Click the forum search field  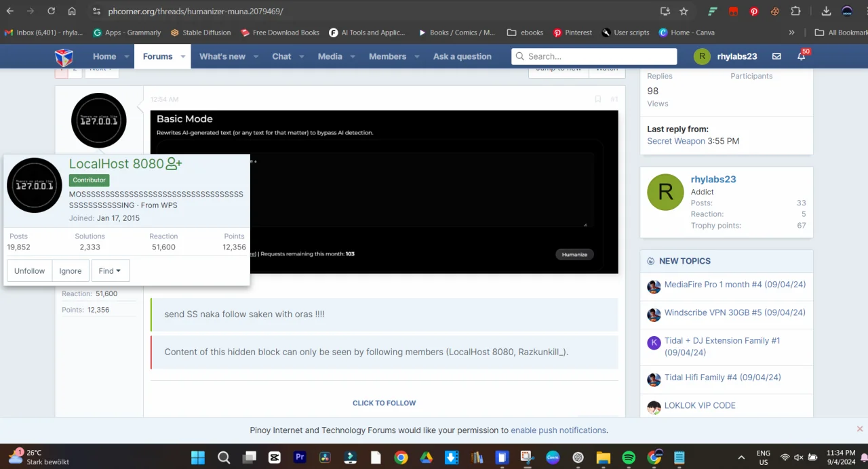pyautogui.click(x=594, y=57)
